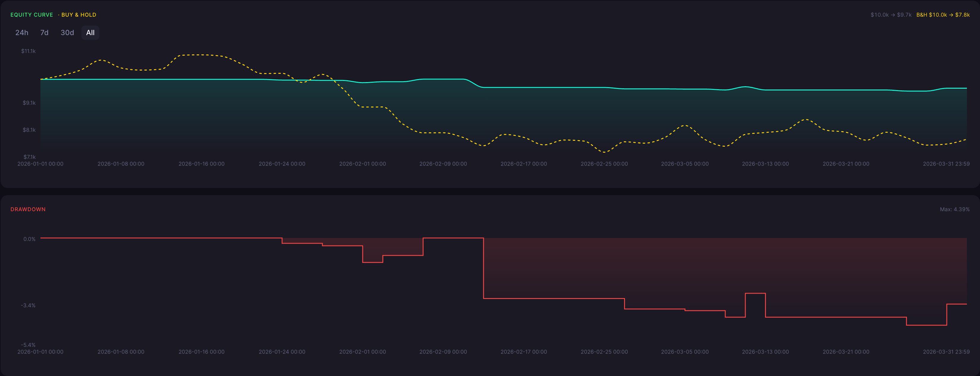Click equity chart date 2026-03-31 23:59
The width and height of the screenshot is (980, 376).
click(x=946, y=164)
